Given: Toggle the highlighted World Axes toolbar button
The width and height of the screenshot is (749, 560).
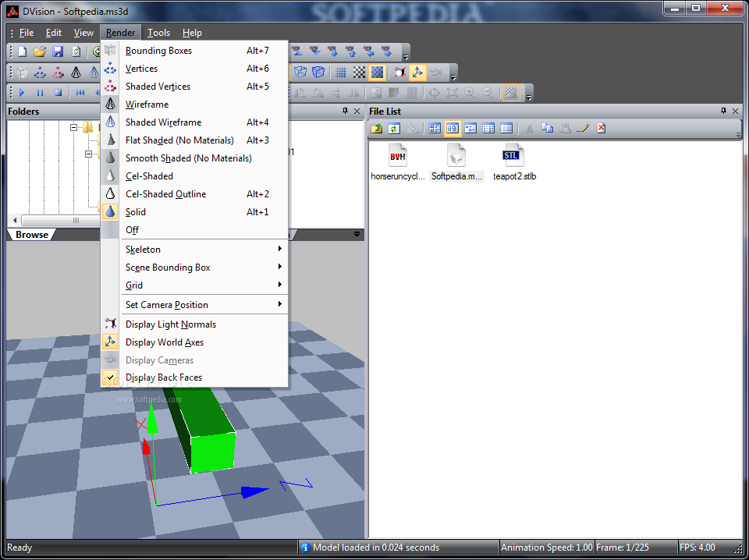Looking at the screenshot, I should click(417, 73).
